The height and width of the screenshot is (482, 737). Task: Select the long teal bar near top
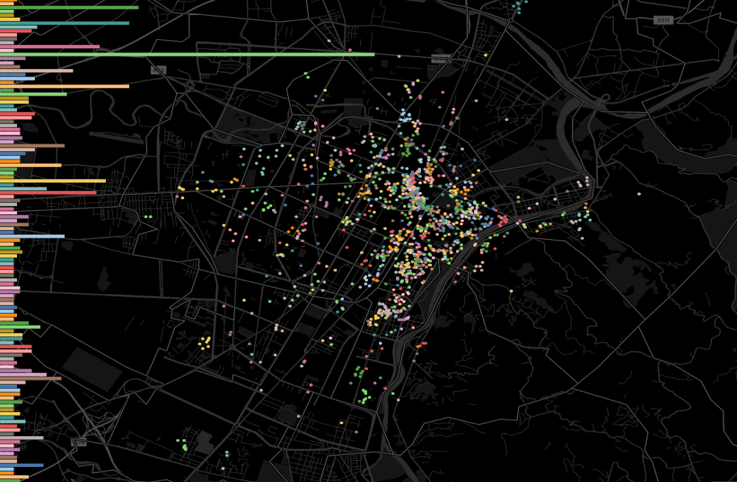[x=65, y=22]
